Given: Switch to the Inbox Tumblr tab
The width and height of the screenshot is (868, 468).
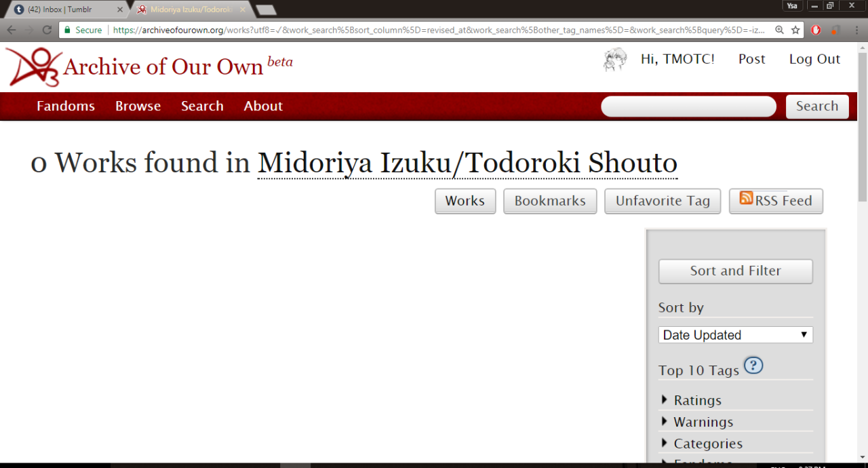Looking at the screenshot, I should pos(67,9).
